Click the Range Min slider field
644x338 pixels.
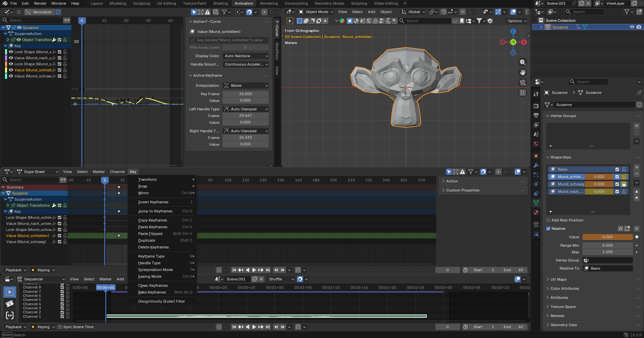click(x=607, y=245)
